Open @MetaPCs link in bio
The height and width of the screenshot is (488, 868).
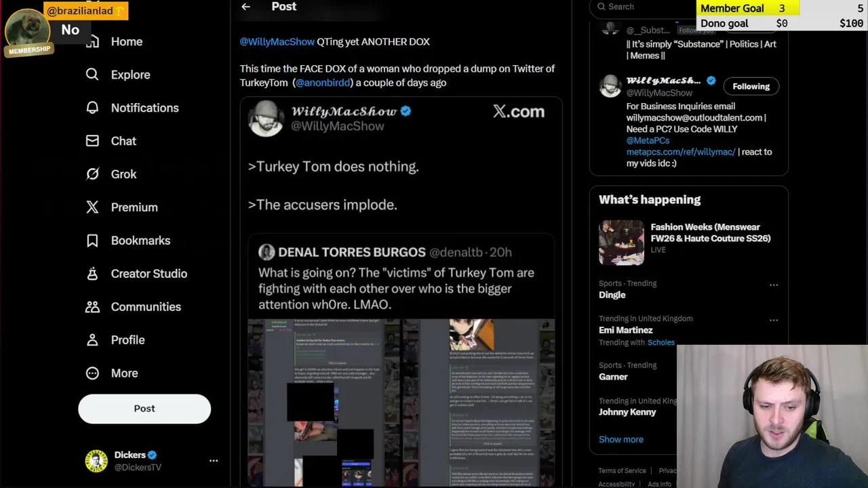point(648,140)
